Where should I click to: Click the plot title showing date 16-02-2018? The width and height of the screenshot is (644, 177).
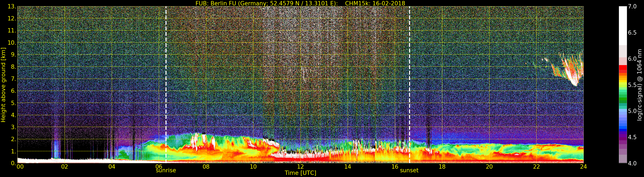pyautogui.click(x=300, y=3)
